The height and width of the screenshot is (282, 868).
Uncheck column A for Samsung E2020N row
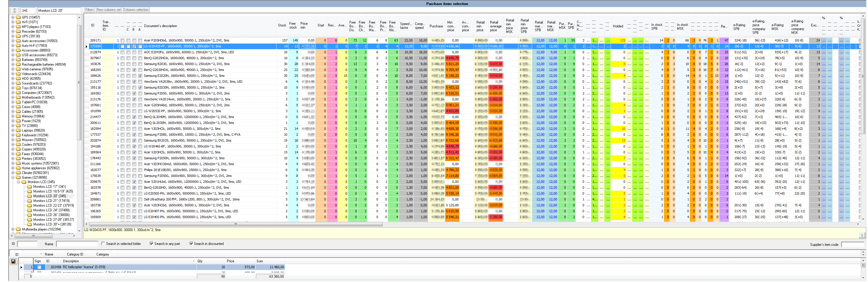(140, 76)
